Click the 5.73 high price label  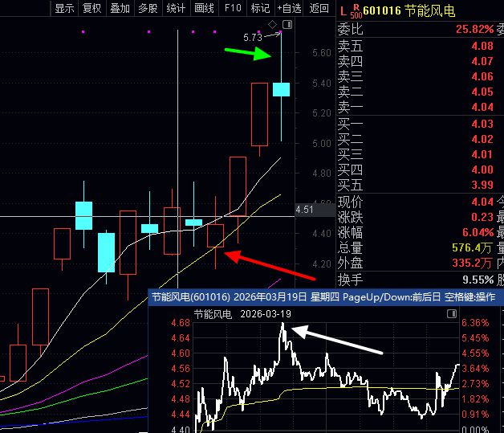tap(253, 38)
